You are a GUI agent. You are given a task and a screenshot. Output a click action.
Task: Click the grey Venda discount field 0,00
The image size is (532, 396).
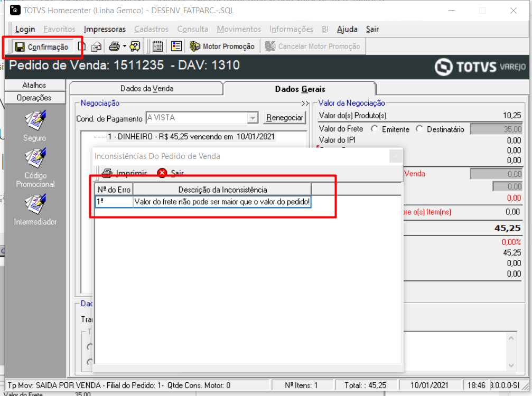pos(497,174)
